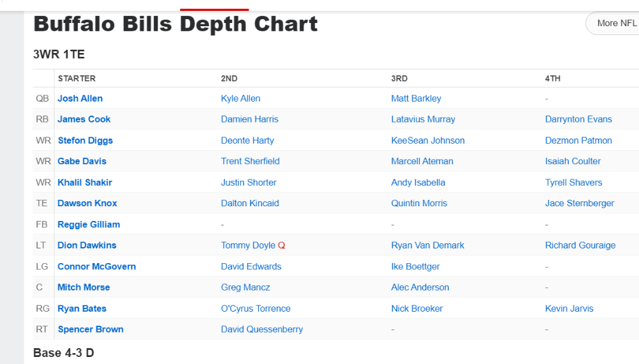The width and height of the screenshot is (639, 364).
Task: Open Ike Boettger player page
Action: pos(415,266)
